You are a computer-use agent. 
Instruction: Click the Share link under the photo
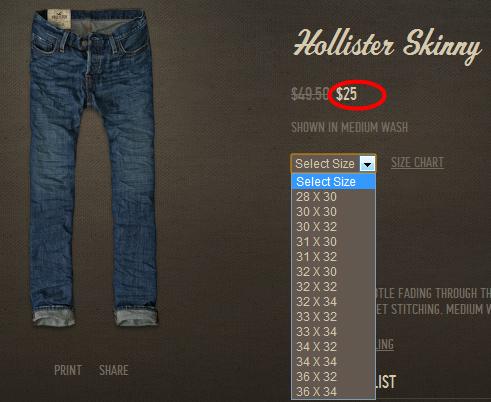[x=114, y=370]
